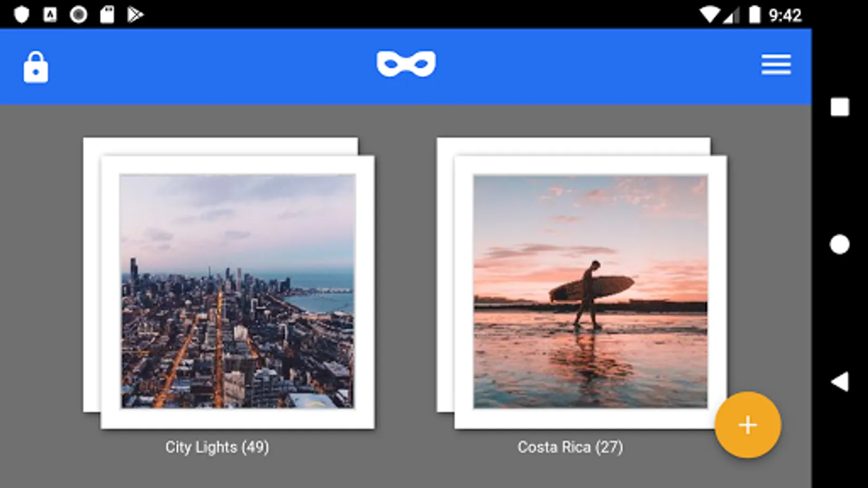Open the hamburger menu
The width and height of the screenshot is (868, 488).
(776, 65)
